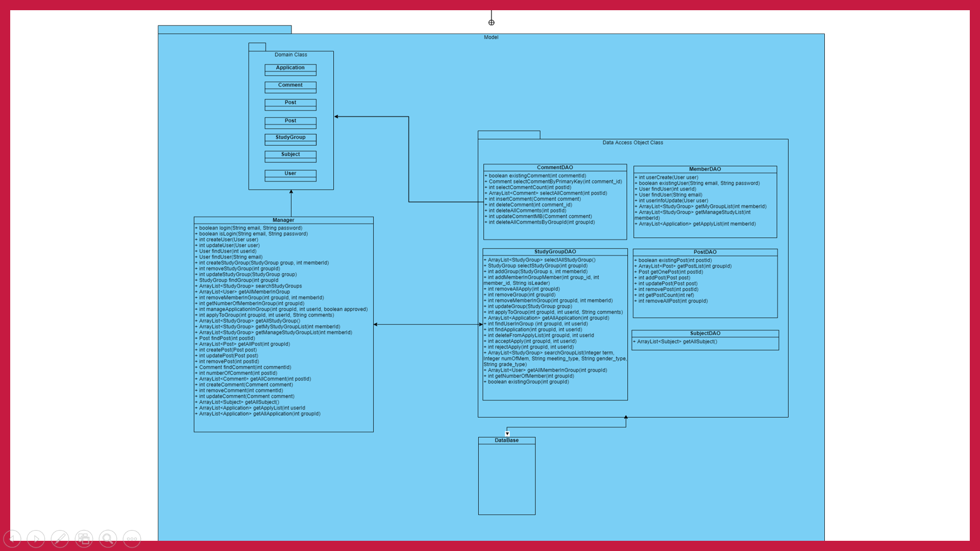This screenshot has width=980, height=551.
Task: Go to the previous slide
Action: [12, 539]
